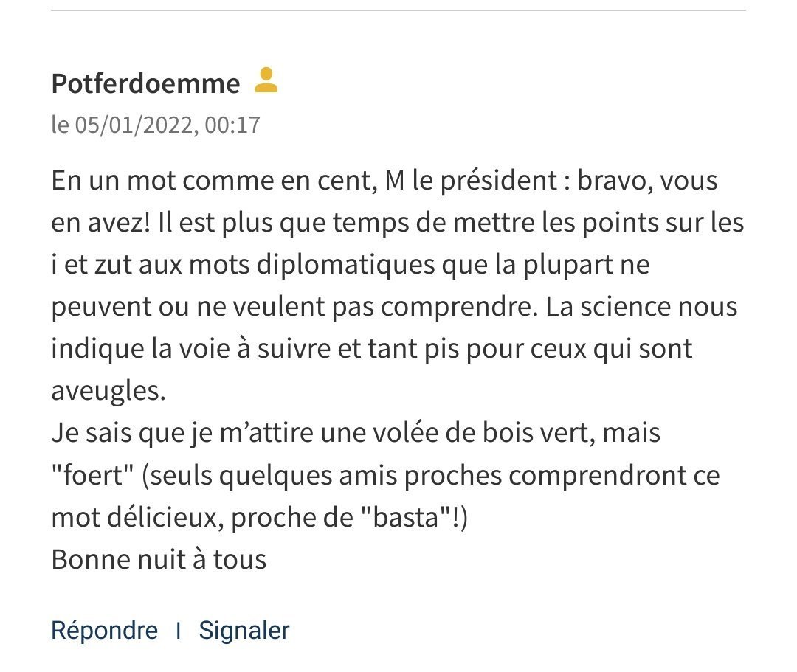Click the word "président" in the comment
Screen dimensions: 797x672
tap(499, 181)
